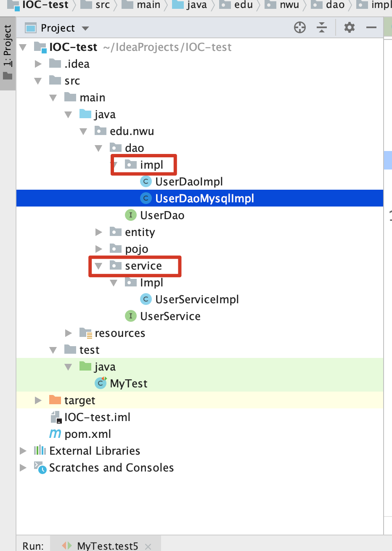
Task: Select the UserDao interface
Action: pos(162,215)
